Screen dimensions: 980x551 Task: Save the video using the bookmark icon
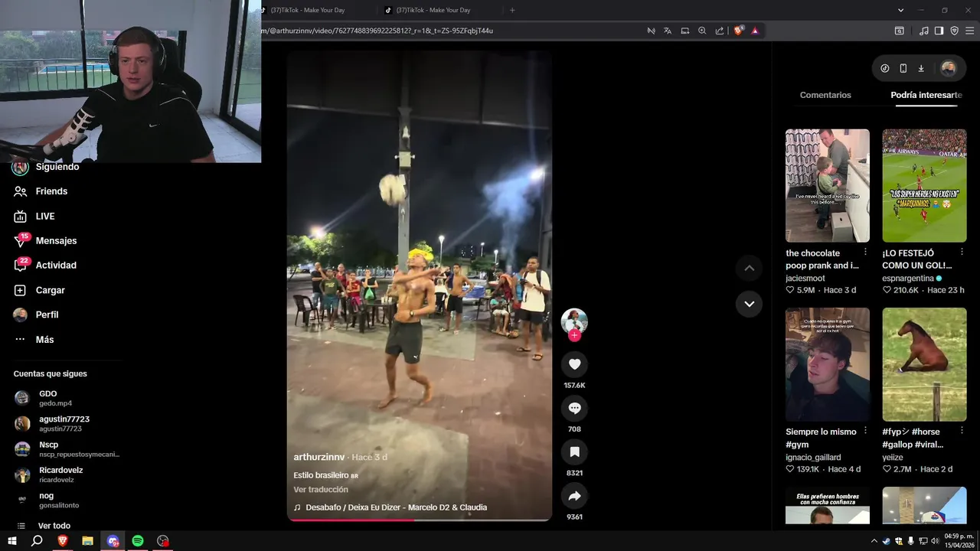(x=574, y=452)
